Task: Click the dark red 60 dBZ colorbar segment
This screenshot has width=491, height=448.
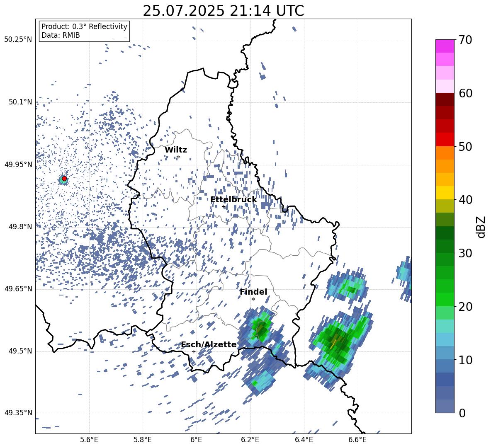Action: coord(445,99)
